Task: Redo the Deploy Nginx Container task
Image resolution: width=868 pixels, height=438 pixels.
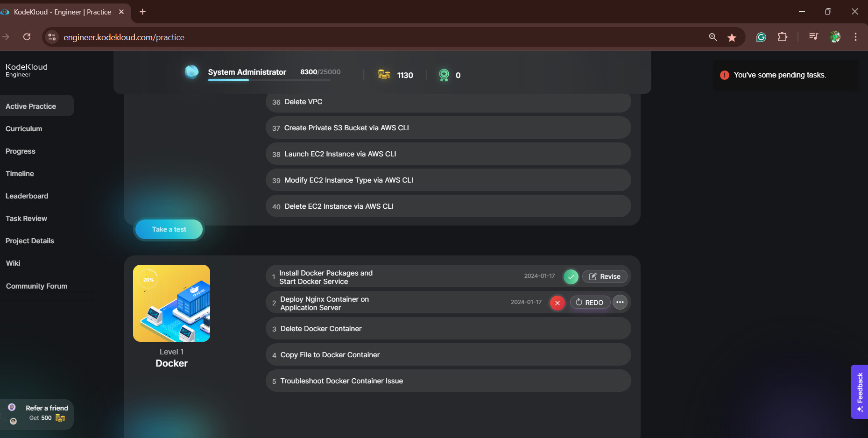Action: coord(590,302)
